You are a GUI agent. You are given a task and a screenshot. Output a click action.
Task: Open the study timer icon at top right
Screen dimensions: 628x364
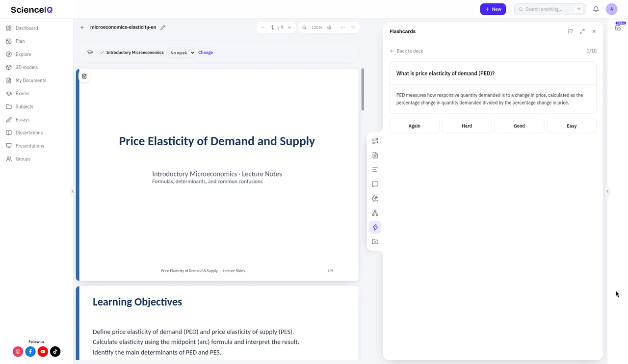coord(618,27)
